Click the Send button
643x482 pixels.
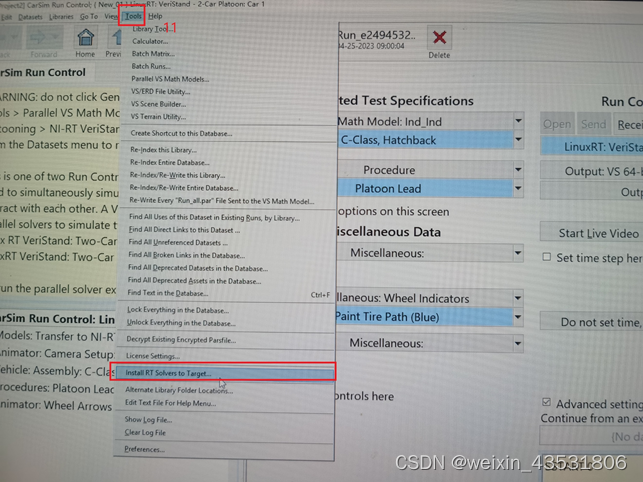click(593, 124)
